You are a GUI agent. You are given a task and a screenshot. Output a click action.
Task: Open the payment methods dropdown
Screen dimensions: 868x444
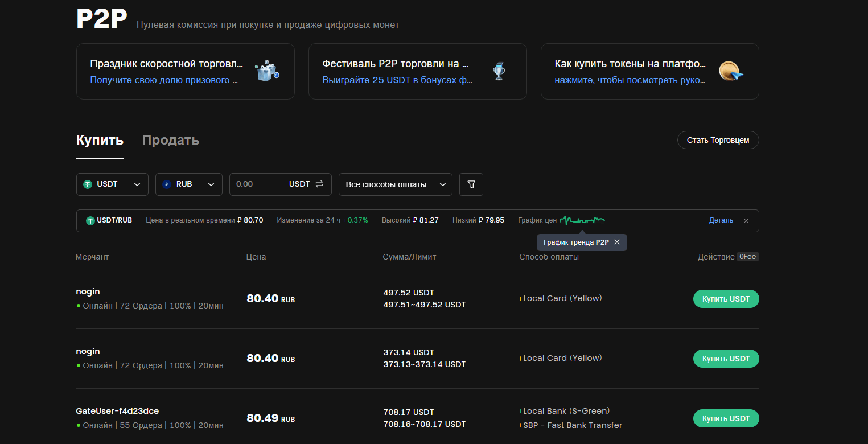click(x=395, y=184)
